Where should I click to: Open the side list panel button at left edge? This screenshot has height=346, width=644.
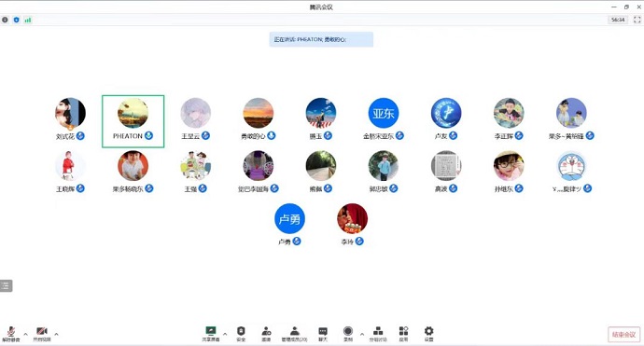click(x=6, y=285)
